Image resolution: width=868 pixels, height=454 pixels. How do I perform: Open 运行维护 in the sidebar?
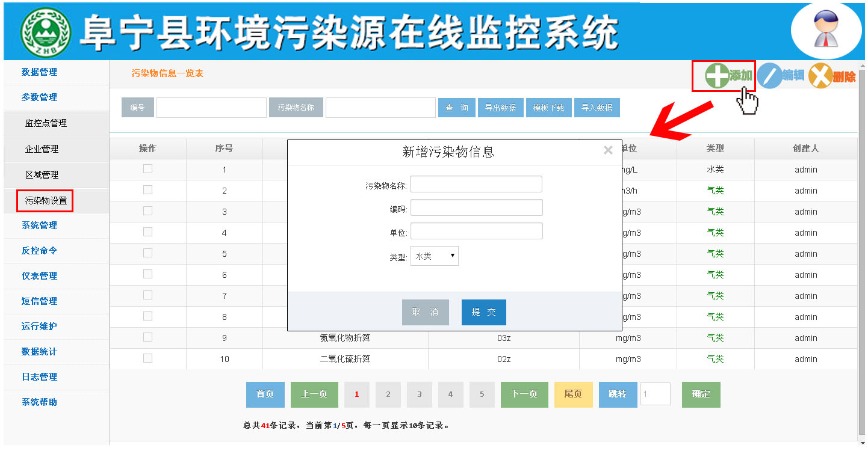tap(40, 327)
